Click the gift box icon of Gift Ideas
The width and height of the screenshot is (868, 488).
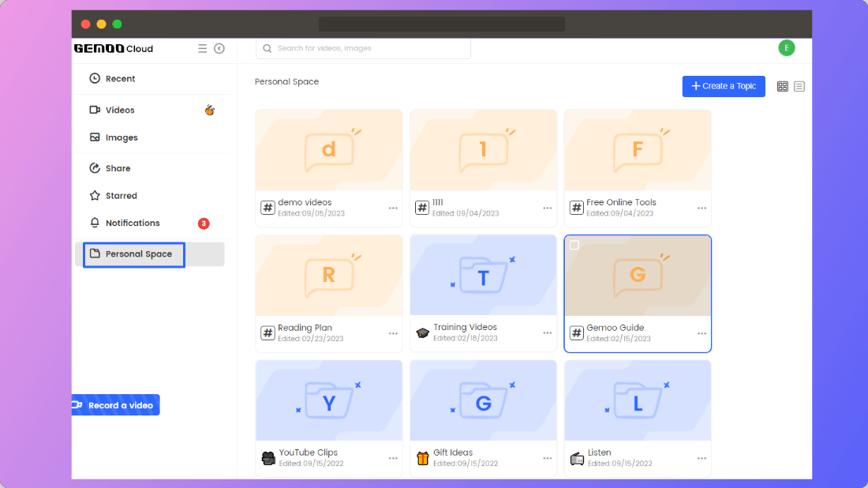click(x=422, y=458)
